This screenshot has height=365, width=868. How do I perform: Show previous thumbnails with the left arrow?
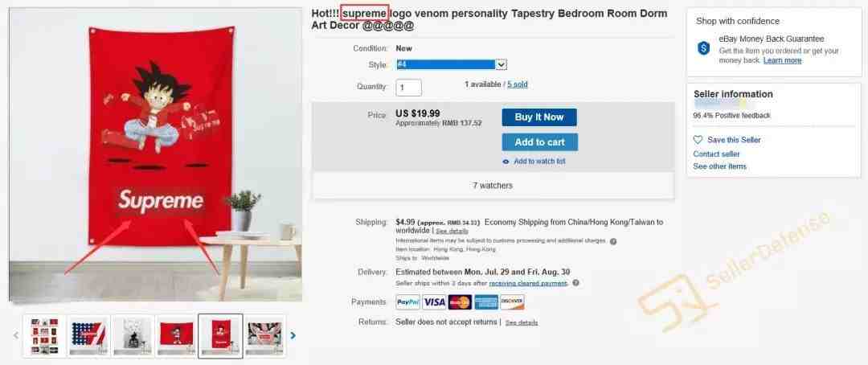16,335
